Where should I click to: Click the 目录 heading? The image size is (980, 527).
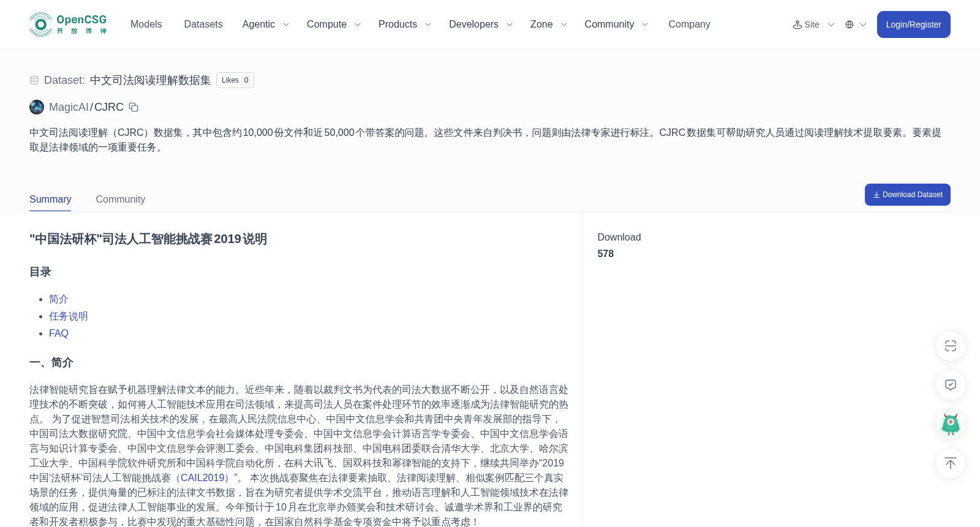pos(40,272)
